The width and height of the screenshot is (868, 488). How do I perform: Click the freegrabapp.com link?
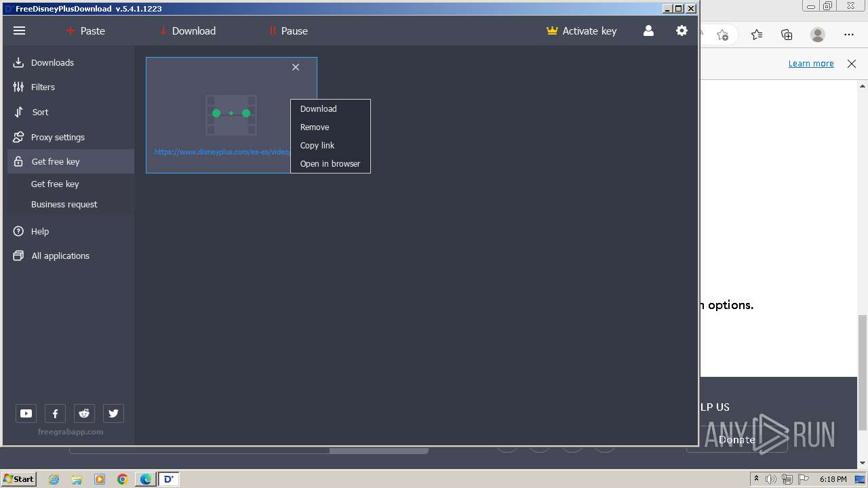[x=71, y=432]
